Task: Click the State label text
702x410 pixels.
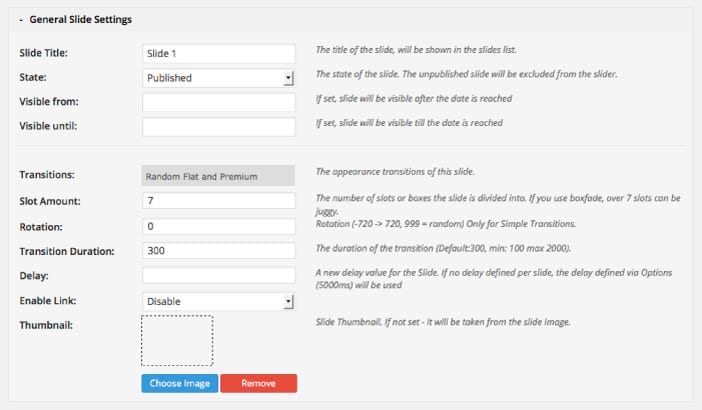Action: (x=34, y=77)
